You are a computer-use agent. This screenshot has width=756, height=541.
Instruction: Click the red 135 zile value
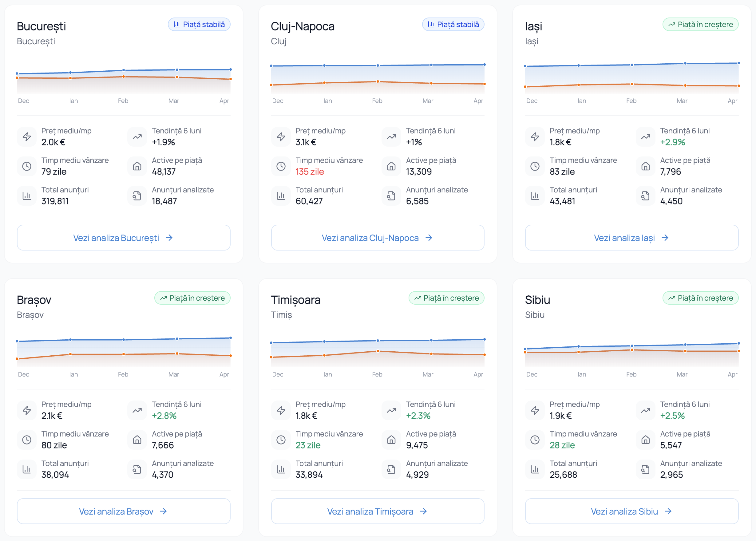point(310,172)
